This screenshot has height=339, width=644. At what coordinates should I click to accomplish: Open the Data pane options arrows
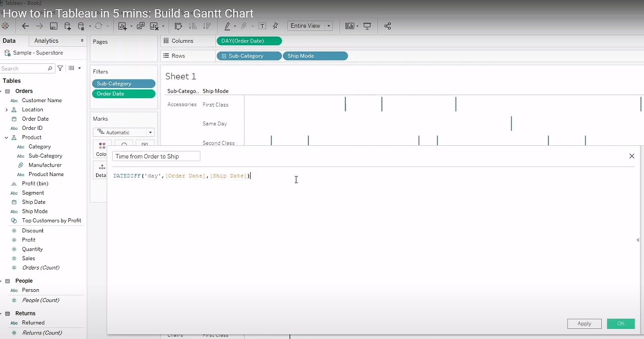82,41
